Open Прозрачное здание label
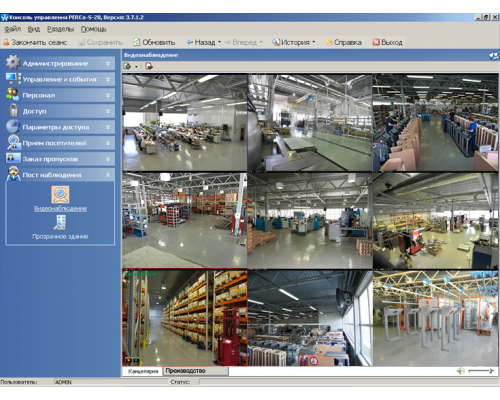 point(60,236)
